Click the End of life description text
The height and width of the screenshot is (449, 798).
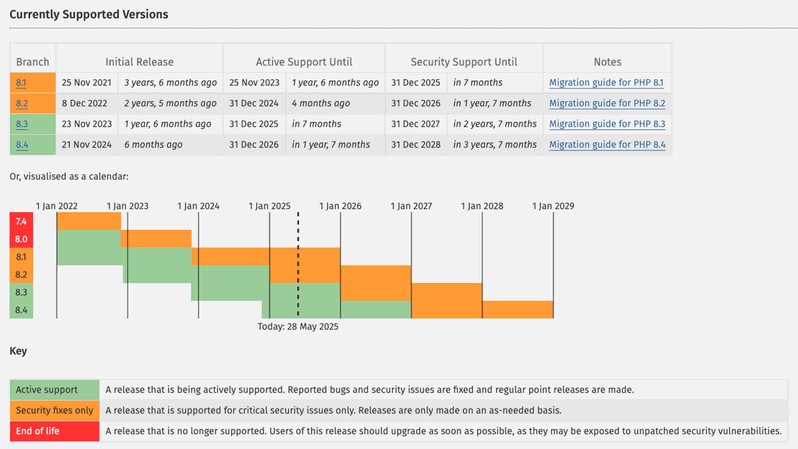[443, 431]
